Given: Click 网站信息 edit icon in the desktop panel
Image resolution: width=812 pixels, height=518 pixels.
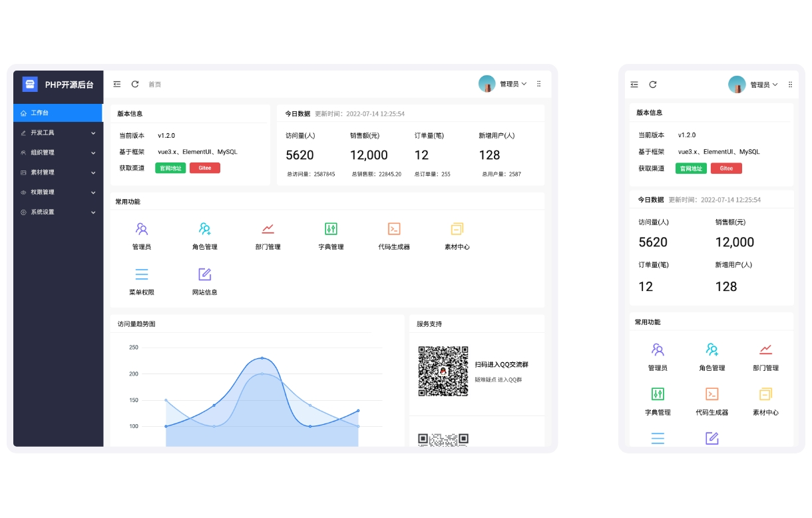Looking at the screenshot, I should pos(205,274).
